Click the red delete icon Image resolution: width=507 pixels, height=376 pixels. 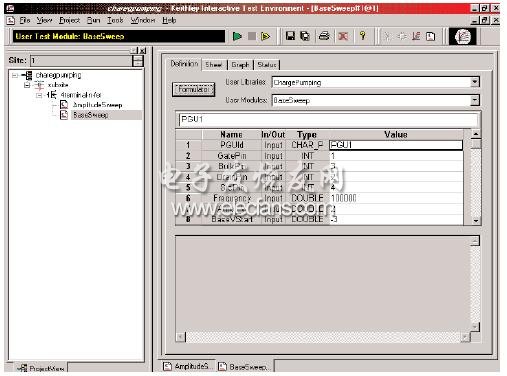pos(343,36)
